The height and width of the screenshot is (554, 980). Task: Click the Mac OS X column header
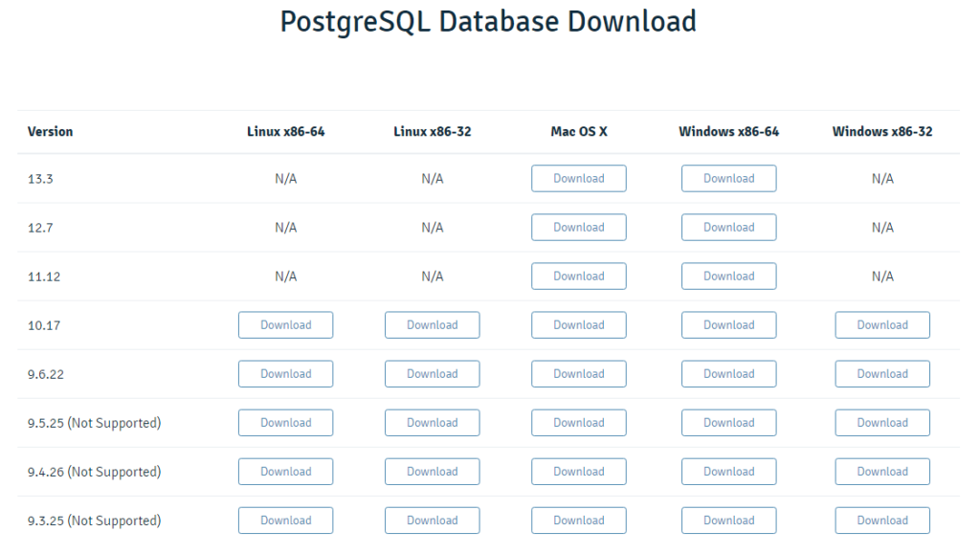(579, 132)
